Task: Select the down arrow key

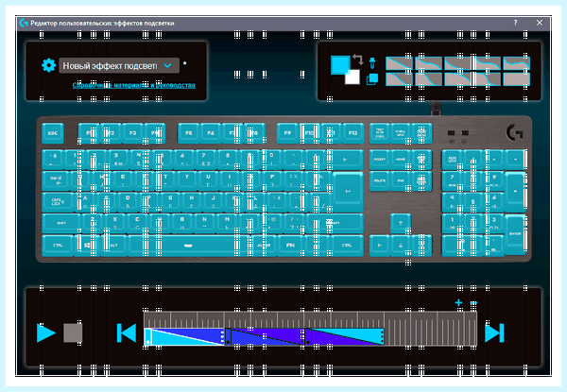Action: (401, 246)
